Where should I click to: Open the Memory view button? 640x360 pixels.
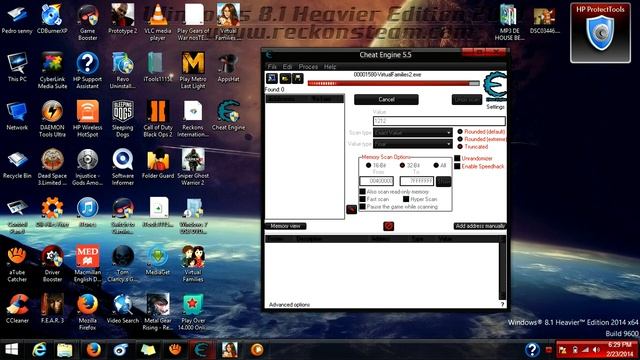pos(286,226)
